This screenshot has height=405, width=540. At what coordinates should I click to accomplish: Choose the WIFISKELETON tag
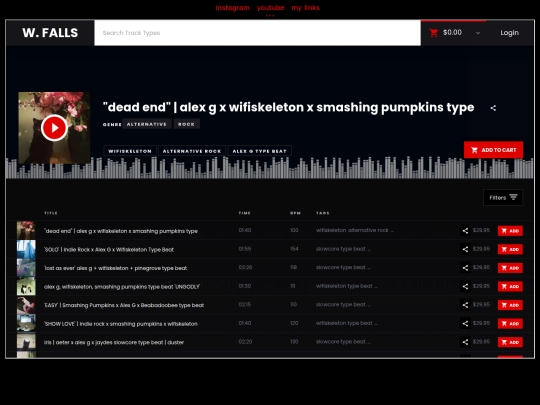tap(130, 151)
